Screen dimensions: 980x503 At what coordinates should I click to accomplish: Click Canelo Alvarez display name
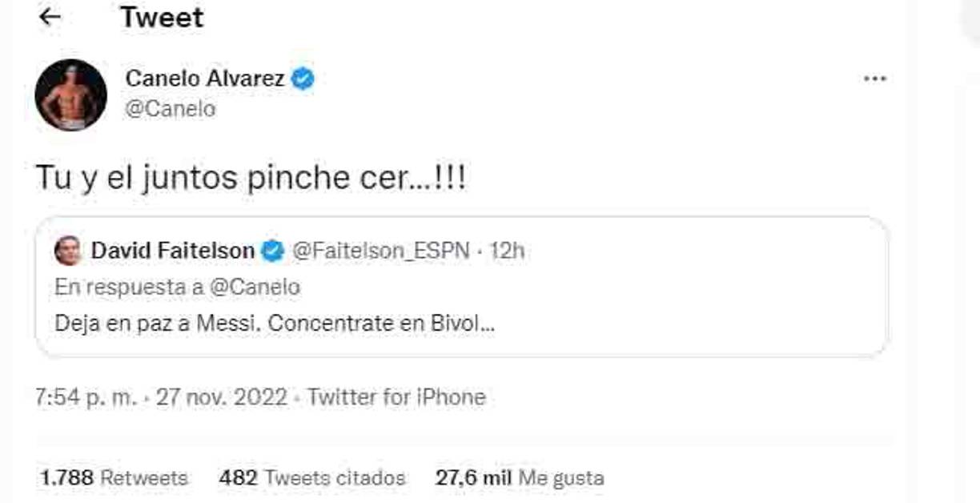point(205,78)
